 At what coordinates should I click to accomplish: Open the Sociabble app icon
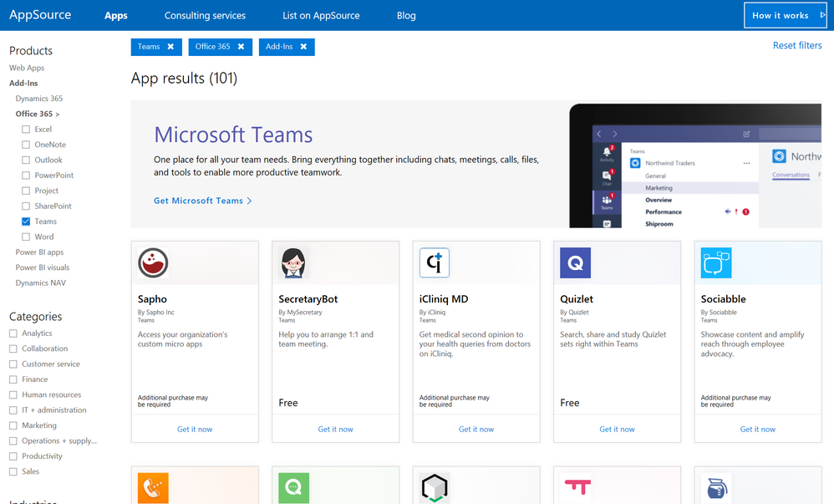coord(716,262)
